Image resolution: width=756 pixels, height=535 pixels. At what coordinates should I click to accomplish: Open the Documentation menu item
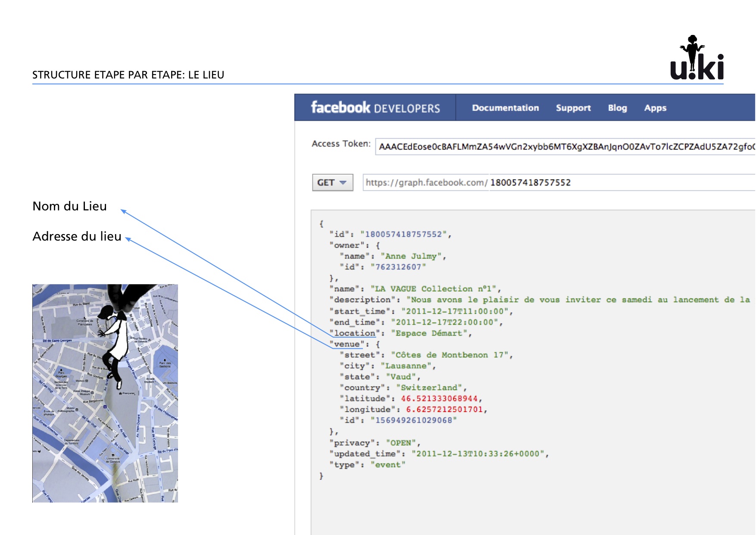click(505, 108)
